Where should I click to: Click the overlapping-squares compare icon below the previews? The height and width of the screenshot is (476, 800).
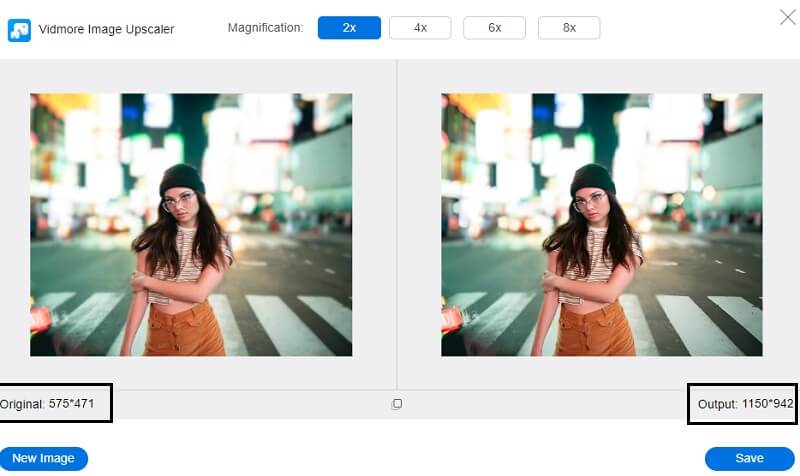(397, 404)
